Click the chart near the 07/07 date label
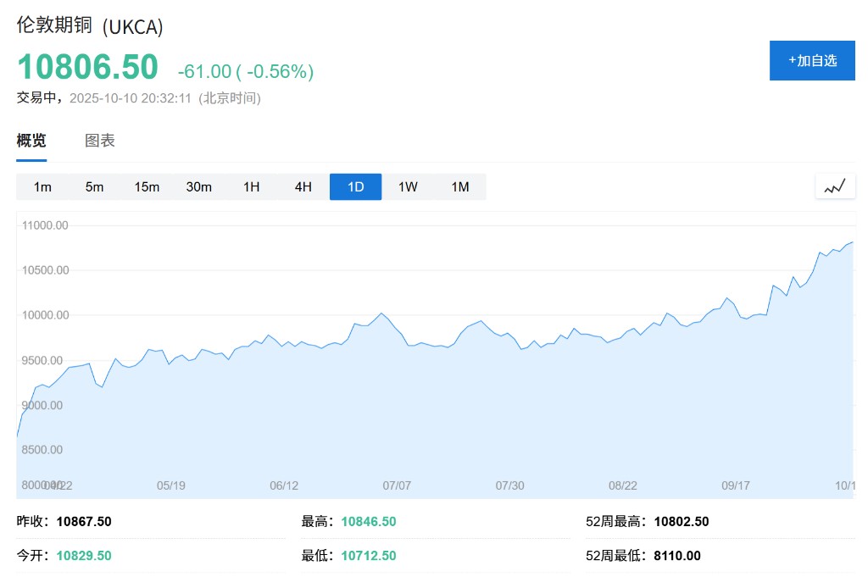The image size is (868, 588). 397,485
